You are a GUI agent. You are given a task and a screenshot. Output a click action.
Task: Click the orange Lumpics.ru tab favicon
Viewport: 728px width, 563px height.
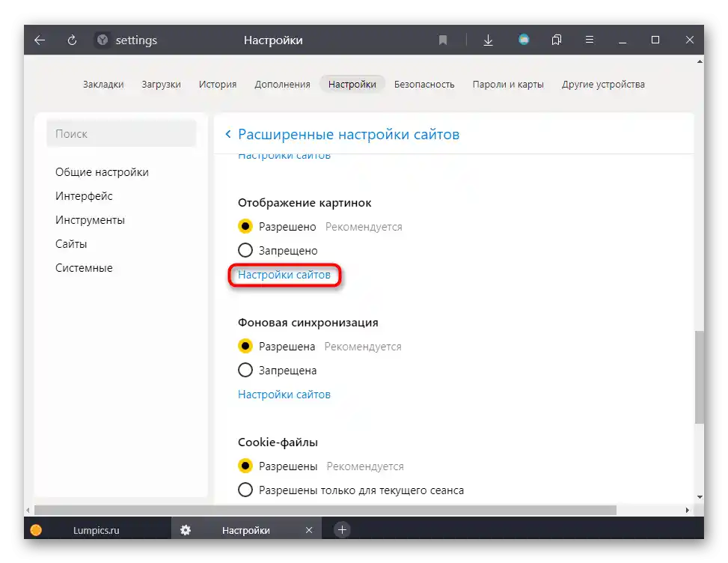pyautogui.click(x=36, y=530)
